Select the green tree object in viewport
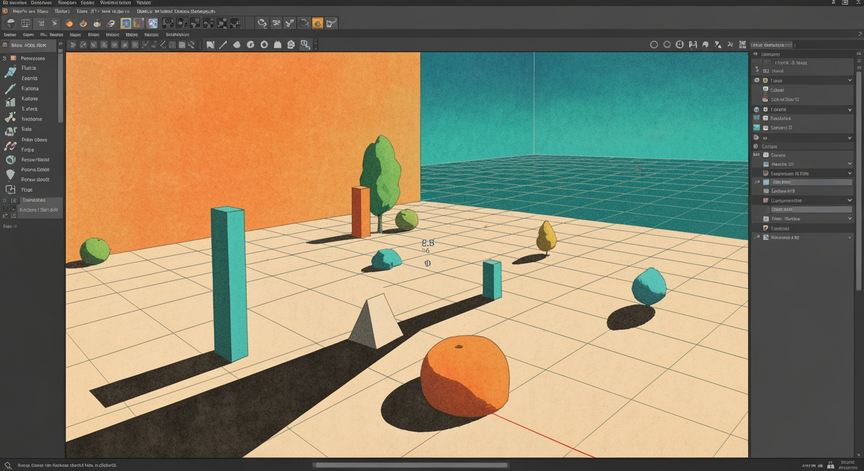The height and width of the screenshot is (471, 864). 380,182
